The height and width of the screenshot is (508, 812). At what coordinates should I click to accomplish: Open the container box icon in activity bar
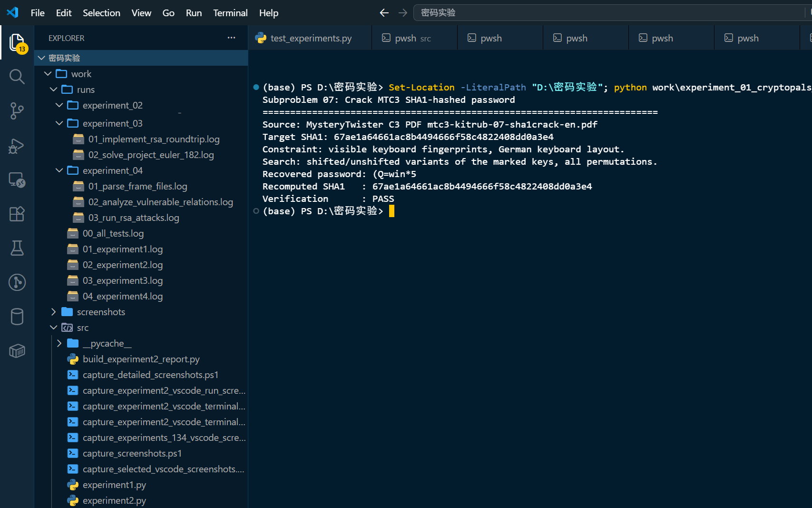tap(17, 351)
